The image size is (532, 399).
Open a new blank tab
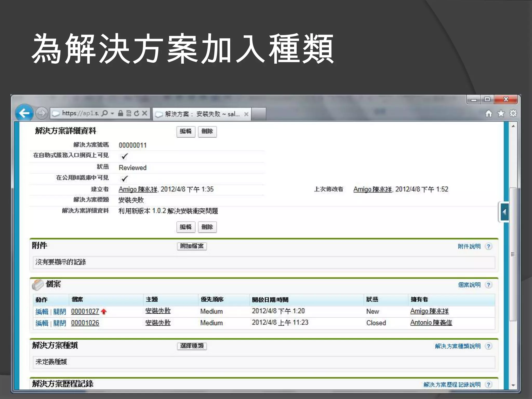coord(259,114)
